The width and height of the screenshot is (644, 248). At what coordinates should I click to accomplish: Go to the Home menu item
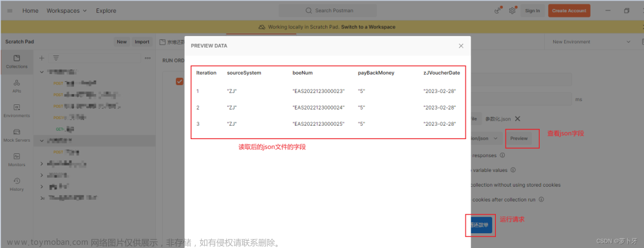tap(30, 11)
